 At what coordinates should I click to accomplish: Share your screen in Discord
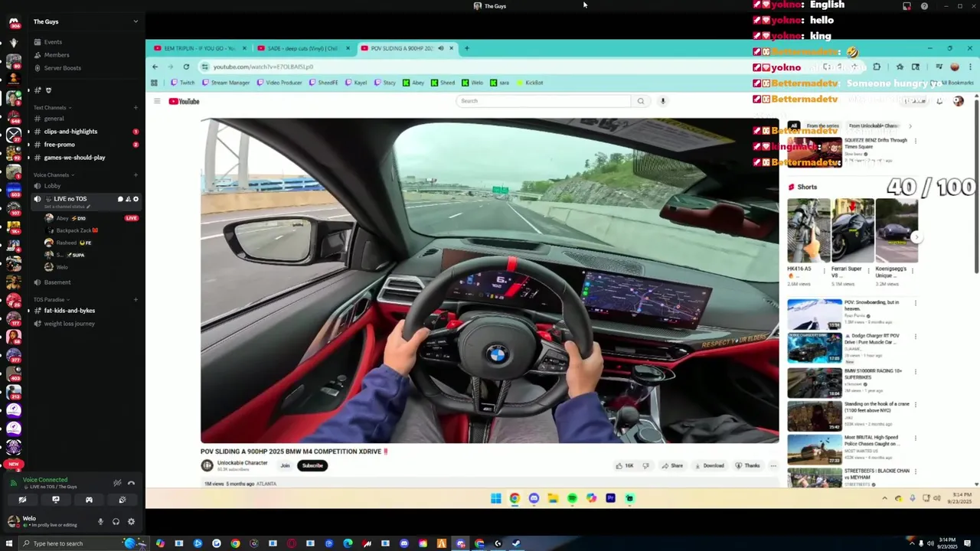click(56, 500)
